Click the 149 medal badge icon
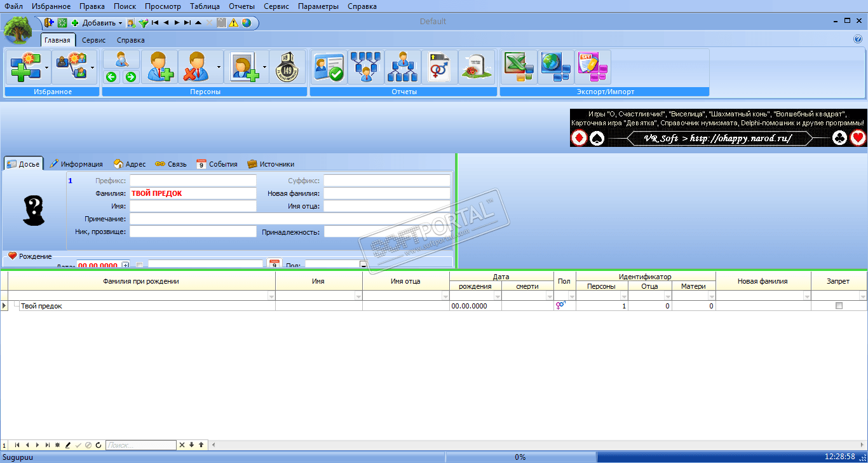Screen dimensions: 868x463 pyautogui.click(x=288, y=67)
